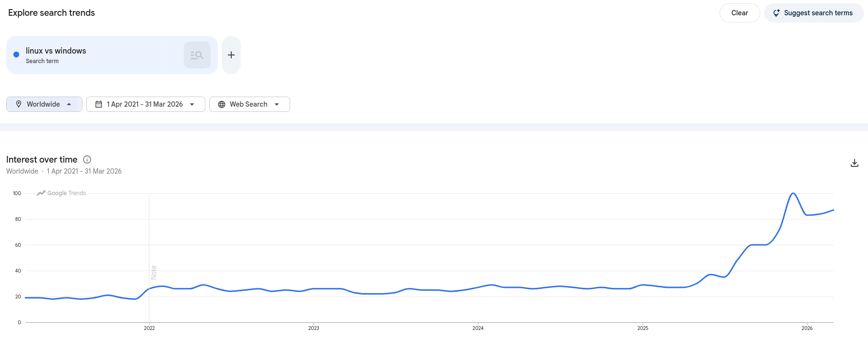Click the Clear button
The width and height of the screenshot is (868, 340).
pyautogui.click(x=739, y=13)
